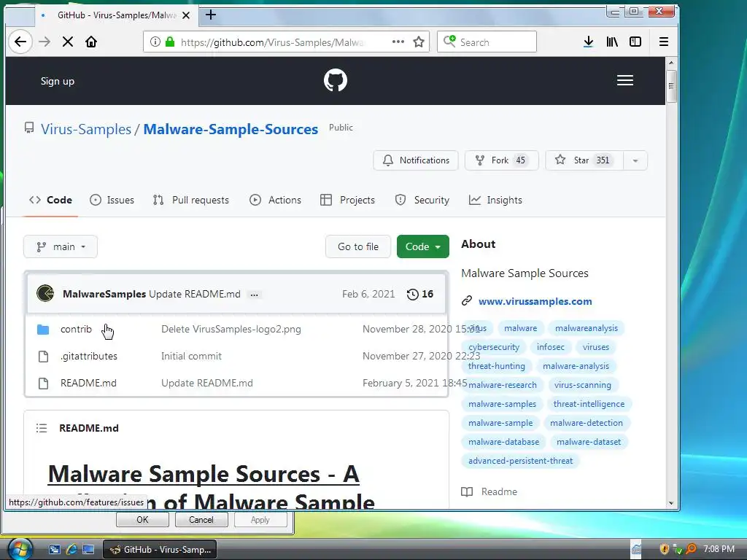Click OK in the background dialog
This screenshot has height=560, width=747.
[x=142, y=519]
